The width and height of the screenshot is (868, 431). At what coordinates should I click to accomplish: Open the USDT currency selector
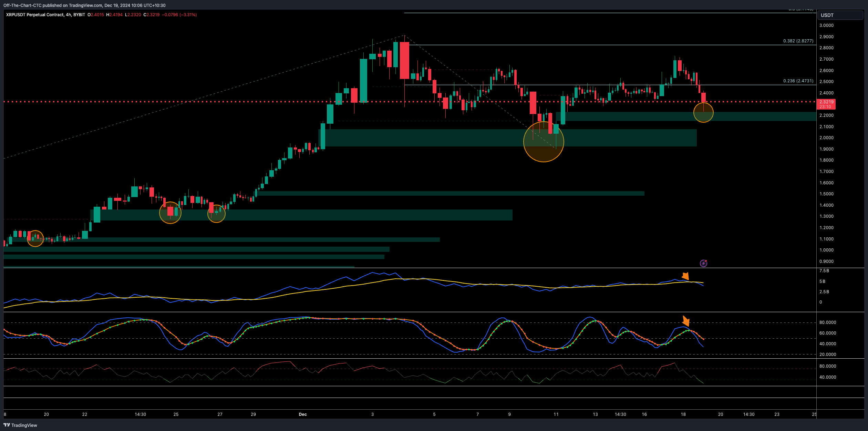pyautogui.click(x=840, y=15)
